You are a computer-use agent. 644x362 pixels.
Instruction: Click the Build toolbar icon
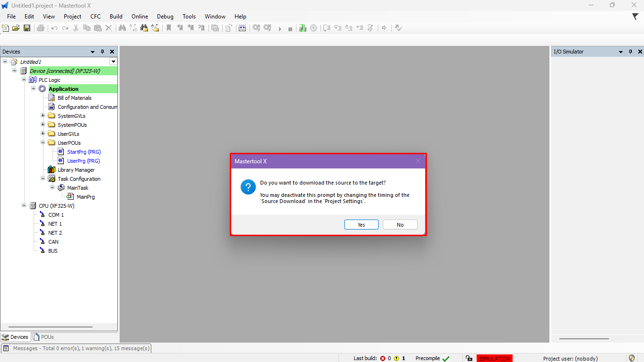(242, 28)
